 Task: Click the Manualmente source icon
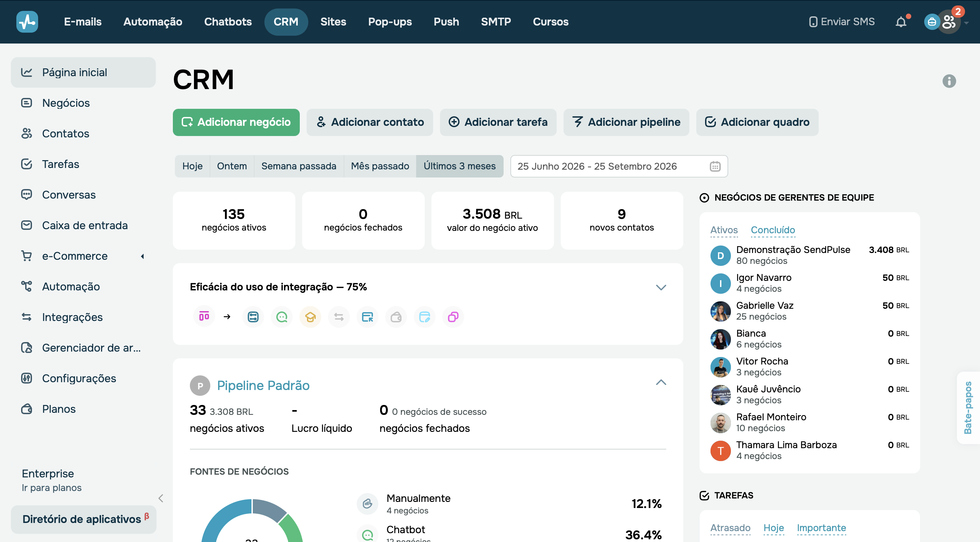(x=367, y=504)
